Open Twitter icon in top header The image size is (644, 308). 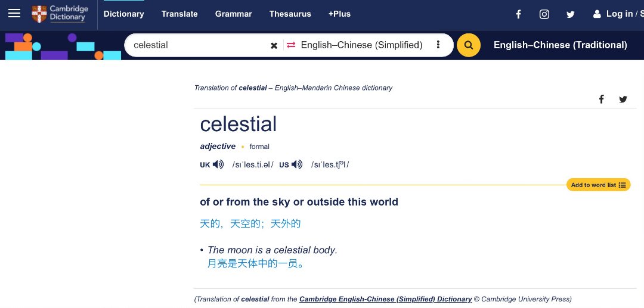point(571,14)
